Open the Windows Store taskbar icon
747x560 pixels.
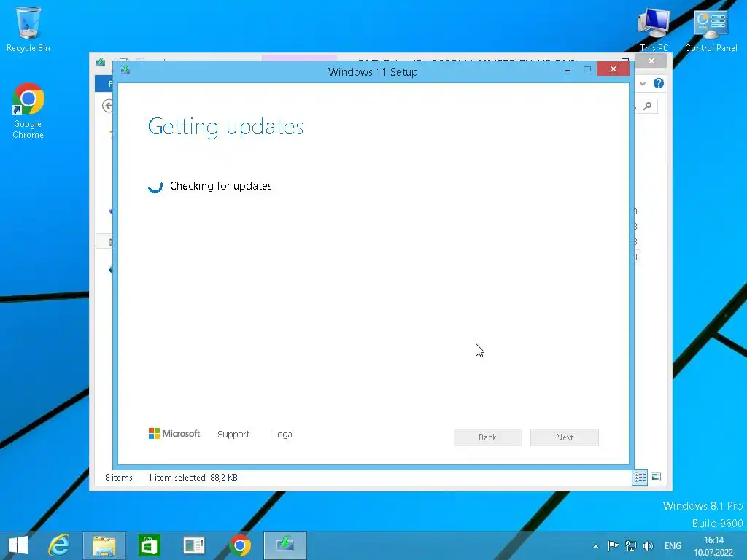(149, 545)
